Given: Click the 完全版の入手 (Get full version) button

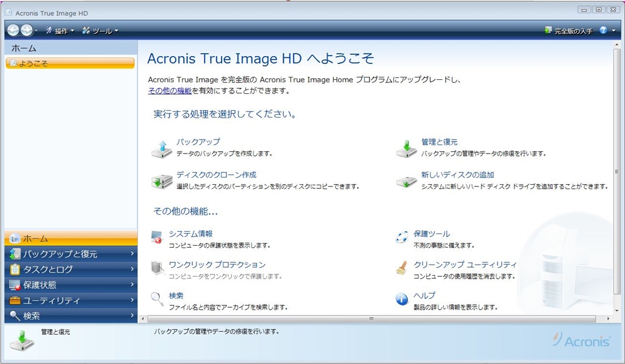Looking at the screenshot, I should click(569, 30).
